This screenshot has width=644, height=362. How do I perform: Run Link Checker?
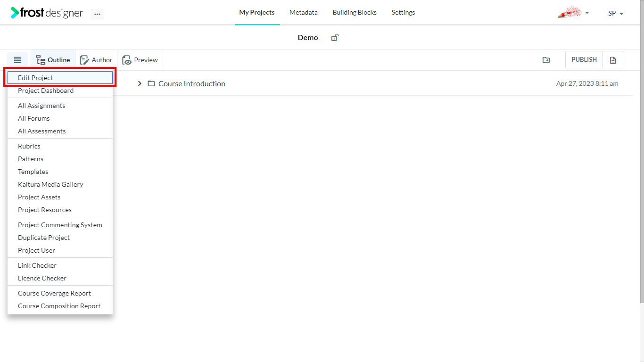point(60,265)
